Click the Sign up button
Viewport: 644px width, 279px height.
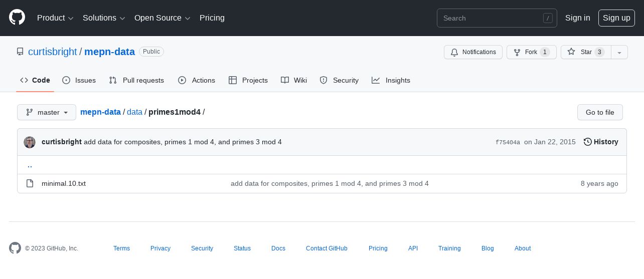(616, 18)
